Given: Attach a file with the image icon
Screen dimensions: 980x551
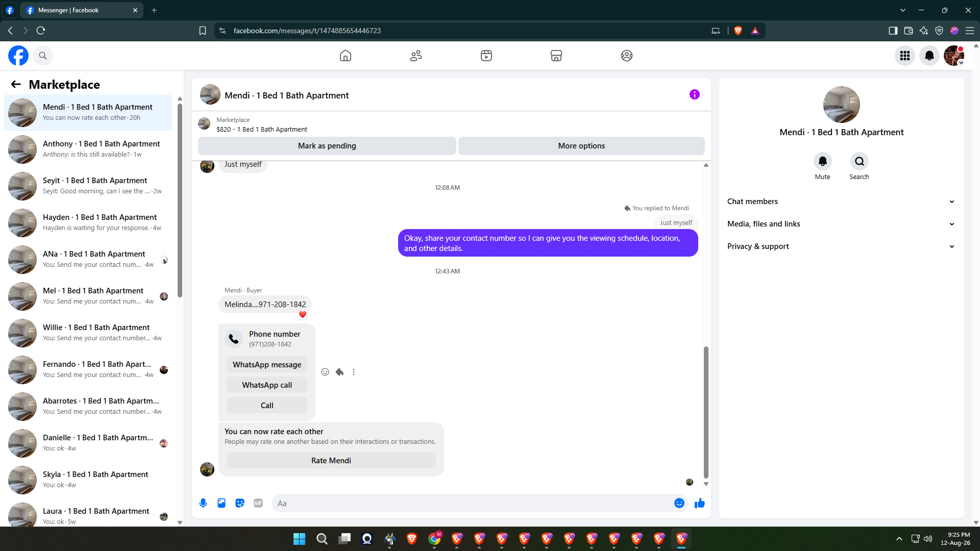Looking at the screenshot, I should point(222,503).
